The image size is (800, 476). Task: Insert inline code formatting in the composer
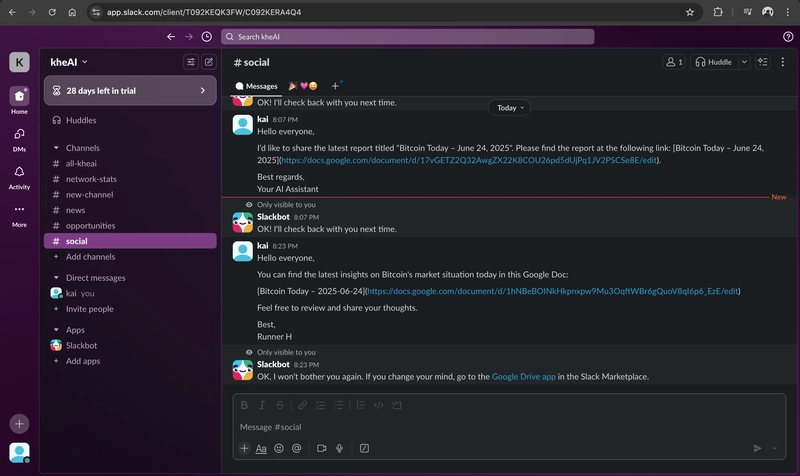(x=379, y=405)
